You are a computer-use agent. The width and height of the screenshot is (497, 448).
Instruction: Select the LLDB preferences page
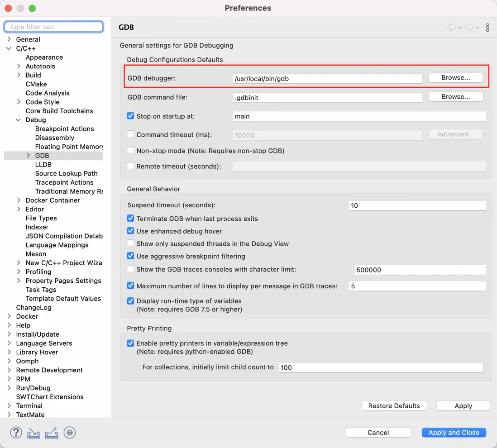(43, 164)
